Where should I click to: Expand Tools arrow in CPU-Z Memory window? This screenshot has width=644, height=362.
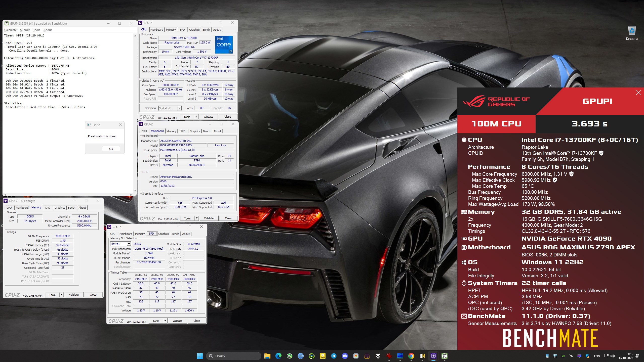(x=61, y=295)
